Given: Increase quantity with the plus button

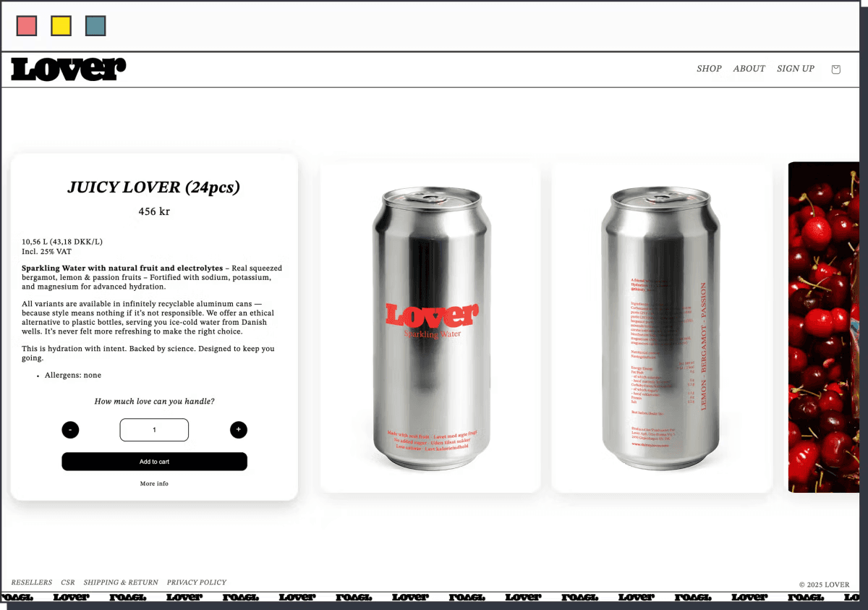Looking at the screenshot, I should point(239,430).
